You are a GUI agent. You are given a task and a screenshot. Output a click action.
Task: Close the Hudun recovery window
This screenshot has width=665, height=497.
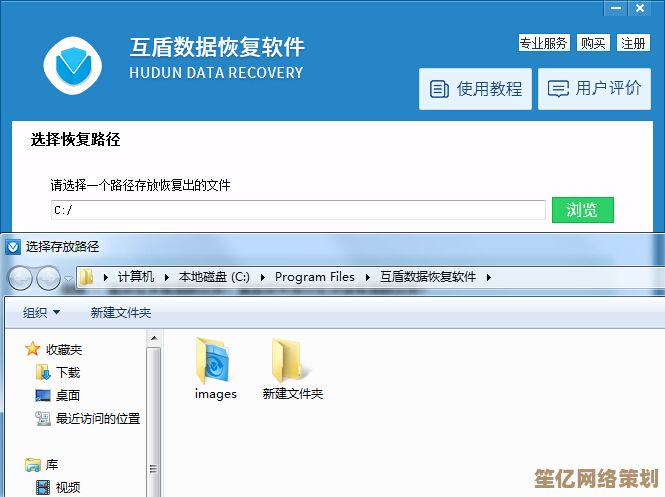(640, 8)
